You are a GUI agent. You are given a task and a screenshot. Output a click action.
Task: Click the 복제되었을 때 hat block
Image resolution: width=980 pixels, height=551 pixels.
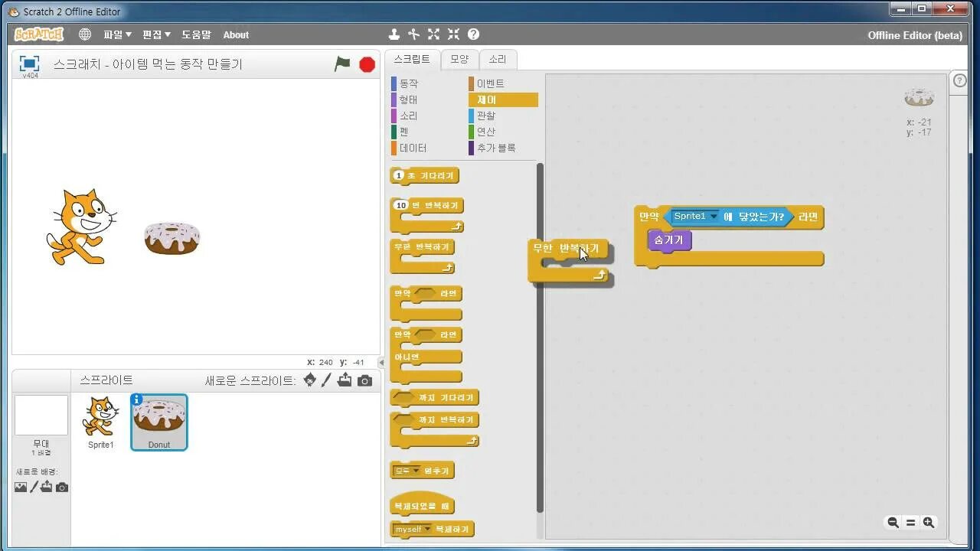[422, 505]
